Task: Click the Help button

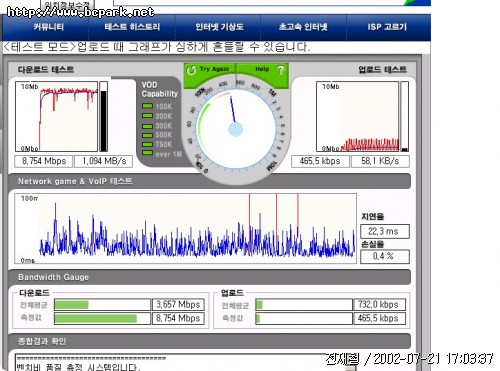Action: (x=262, y=69)
